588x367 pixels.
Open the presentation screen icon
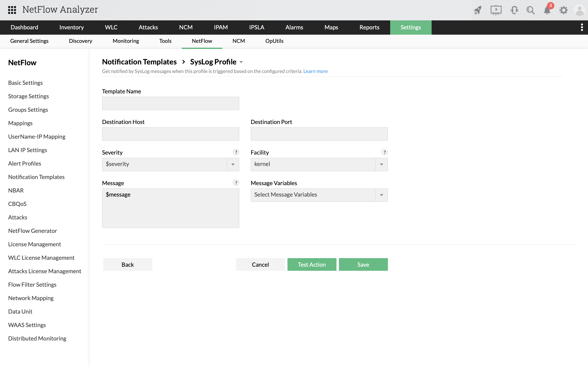496,10
